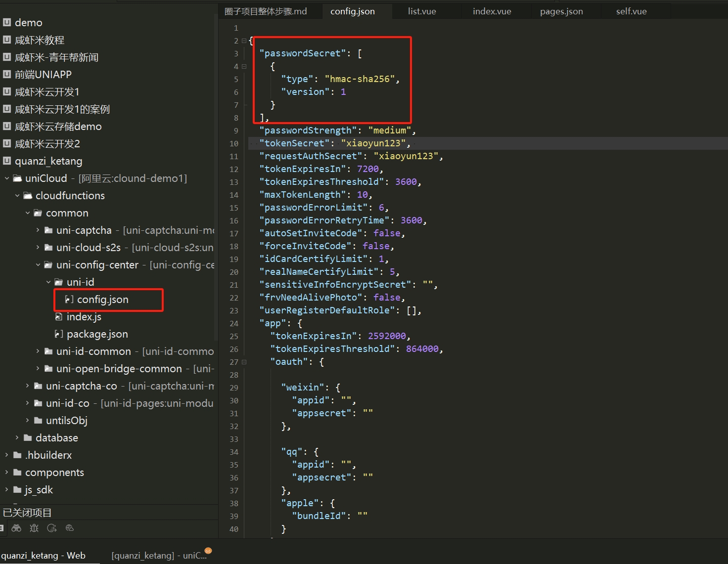Switch to the list.vue editor tab
Screen dimensions: 728x564
click(x=422, y=11)
